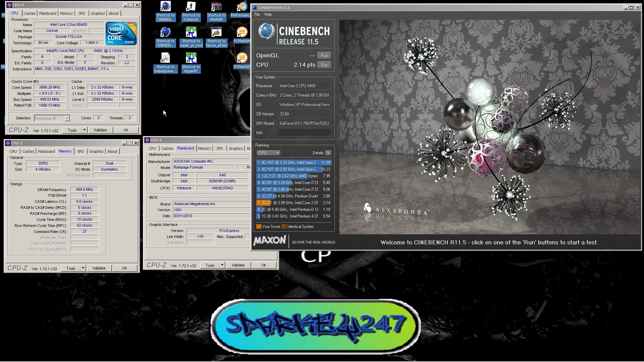
Task: Open Memory tab in CPU-Z Mainboard window
Action: click(x=204, y=148)
